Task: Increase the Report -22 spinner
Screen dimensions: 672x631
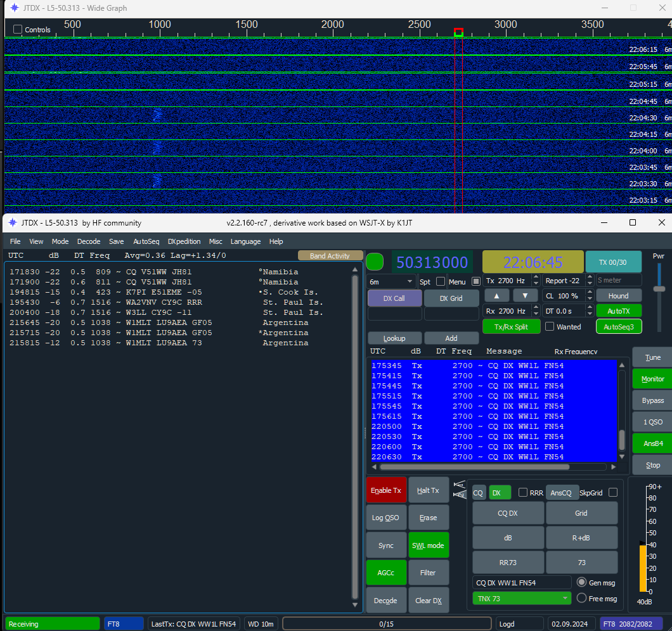Action: point(590,277)
